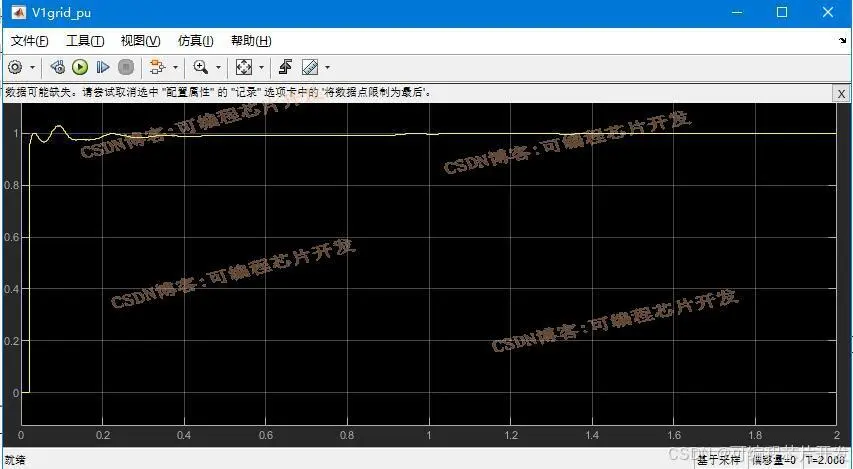Open the zoom tool dropdown arrow
The image size is (853, 469).
tap(218, 67)
